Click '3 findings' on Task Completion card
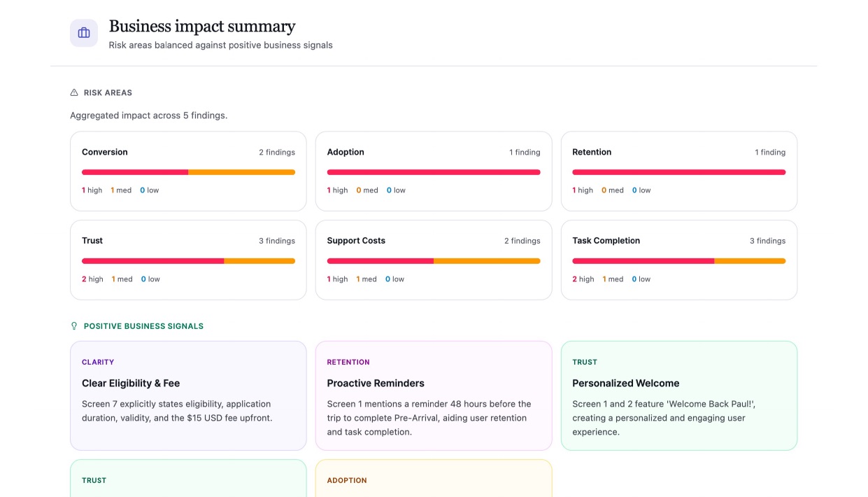Viewport: 868px width, 497px height. 767,241
